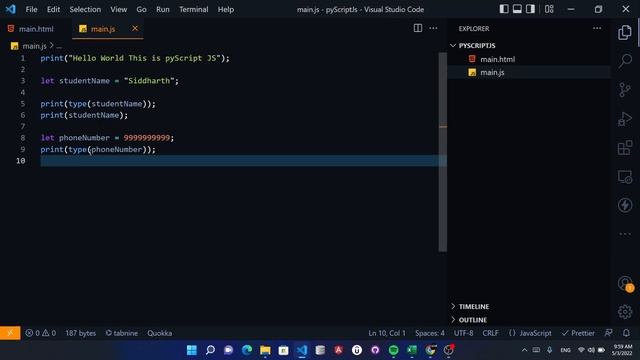Viewport: 640px width, 360px height.
Task: Click the main.js icon in breadcrumb
Action: [15, 46]
